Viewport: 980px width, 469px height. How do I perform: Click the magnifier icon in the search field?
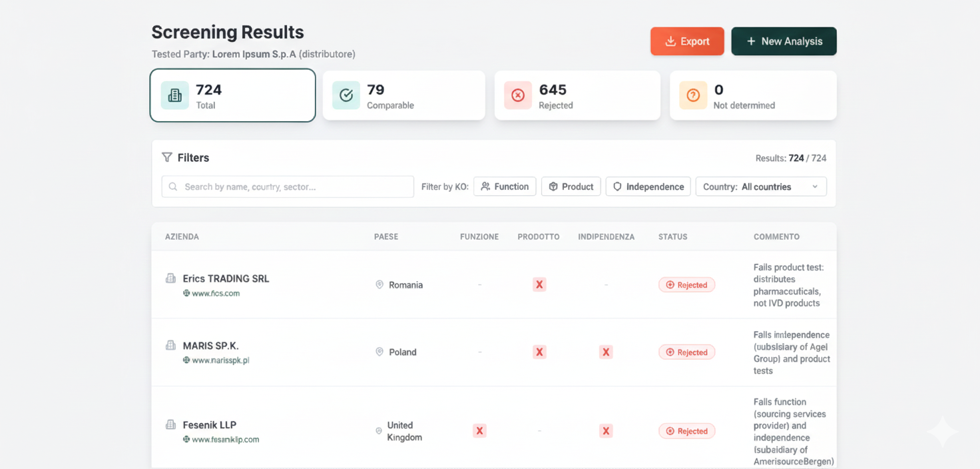tap(172, 187)
